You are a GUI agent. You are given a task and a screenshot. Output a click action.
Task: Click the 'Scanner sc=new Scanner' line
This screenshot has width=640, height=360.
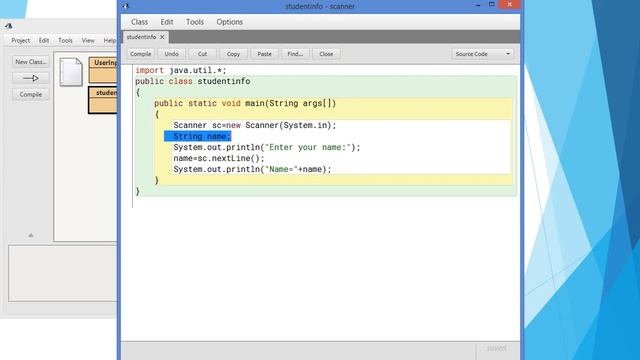pyautogui.click(x=255, y=125)
